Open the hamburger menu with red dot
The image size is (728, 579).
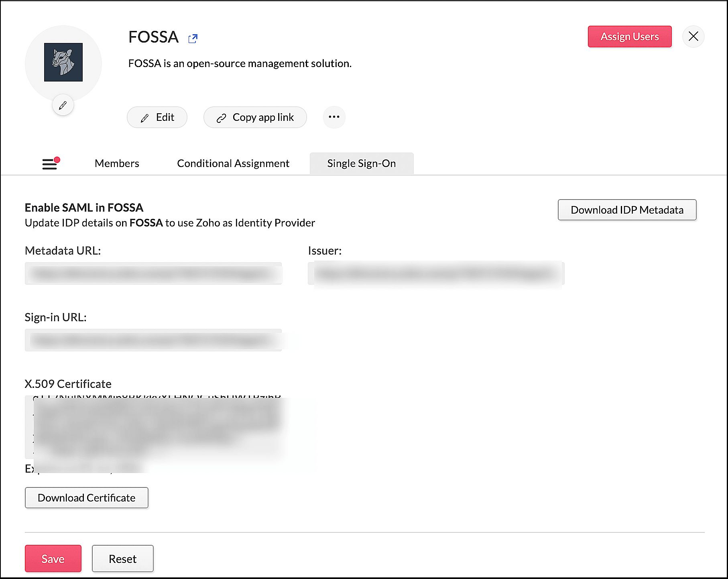[x=50, y=163]
